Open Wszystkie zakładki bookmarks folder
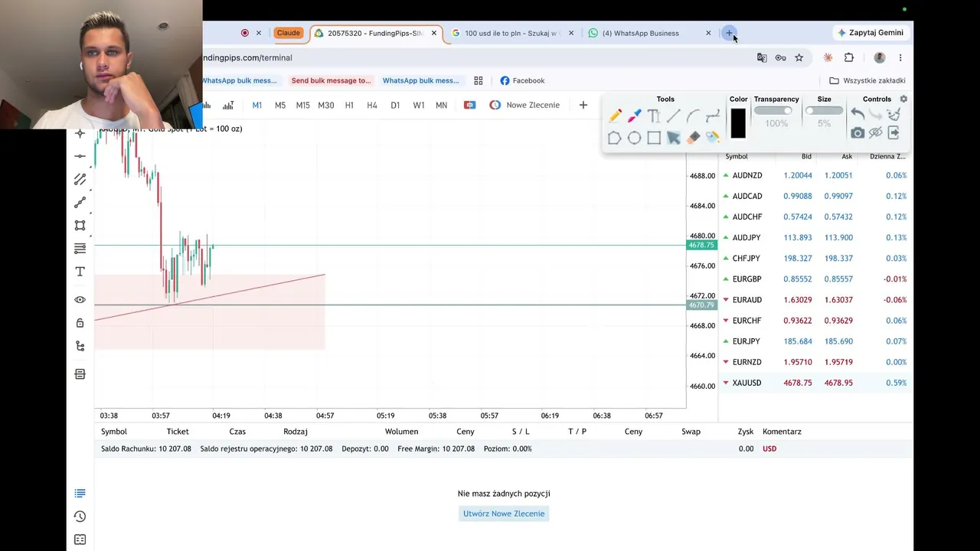The width and height of the screenshot is (980, 551). tap(867, 80)
